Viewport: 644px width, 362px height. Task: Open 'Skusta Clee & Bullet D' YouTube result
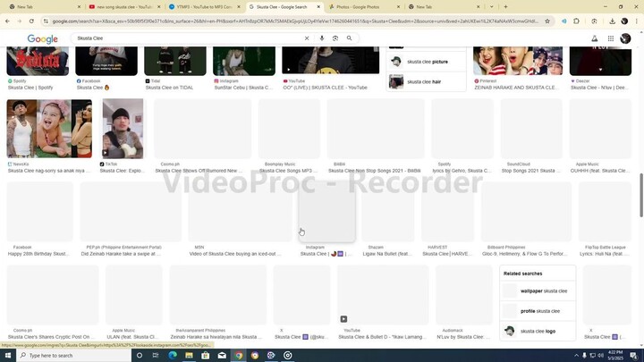[383, 302]
